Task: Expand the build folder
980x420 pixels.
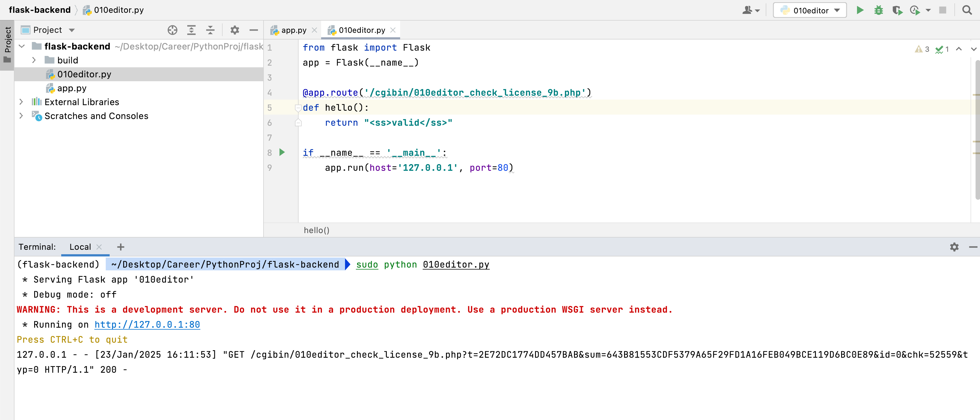Action: pos(34,60)
